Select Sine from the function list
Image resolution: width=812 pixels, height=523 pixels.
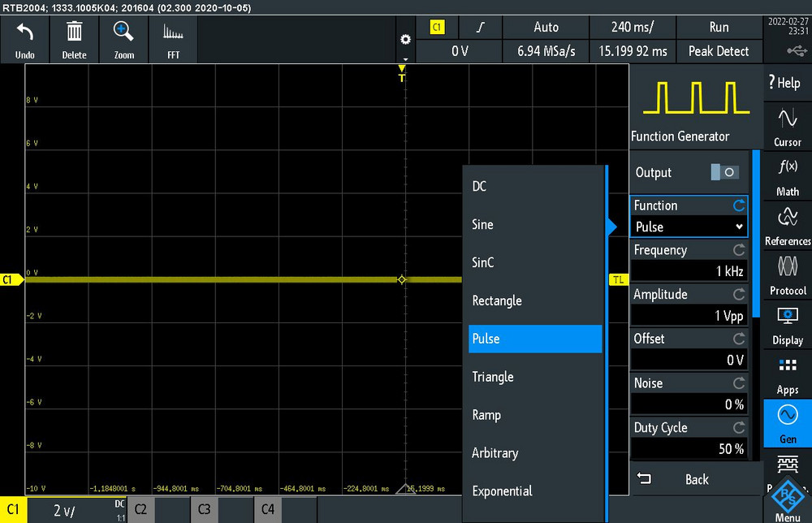pos(535,224)
